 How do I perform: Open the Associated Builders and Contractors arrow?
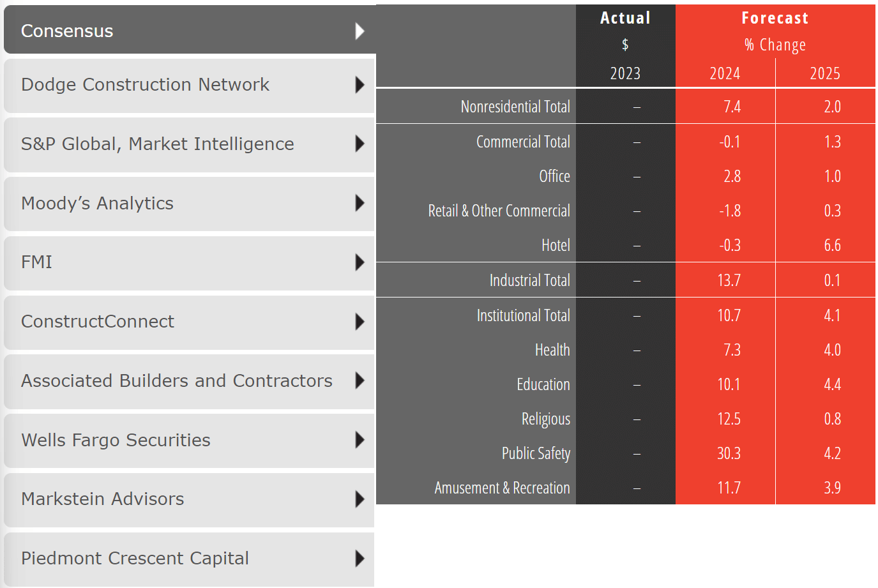tap(360, 381)
